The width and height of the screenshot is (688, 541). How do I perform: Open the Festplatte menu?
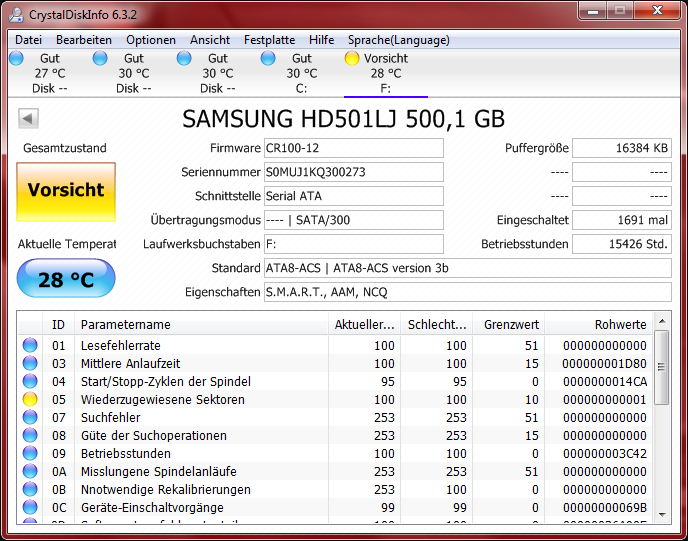click(269, 40)
